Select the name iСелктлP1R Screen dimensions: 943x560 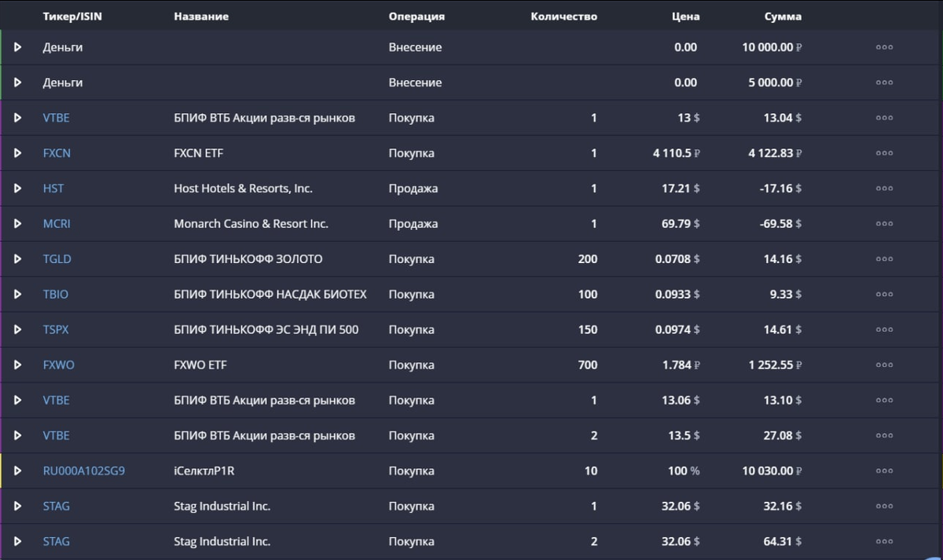coord(204,471)
